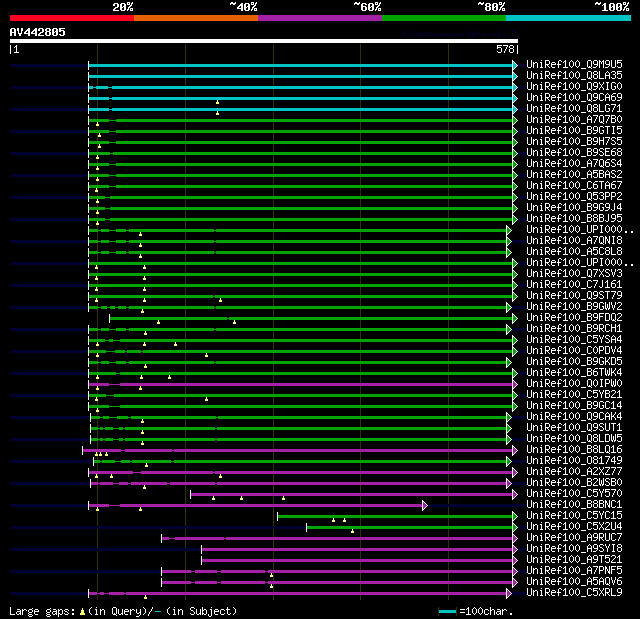The width and height of the screenshot is (640, 619).
Task: Click the short purple alignment bar of UniRef100_B8BNC1
Action: pyautogui.click(x=258, y=506)
